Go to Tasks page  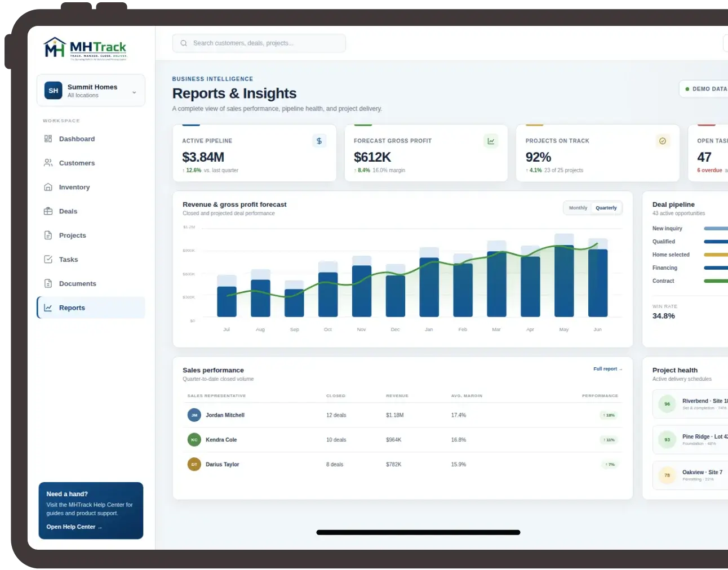tap(91, 260)
